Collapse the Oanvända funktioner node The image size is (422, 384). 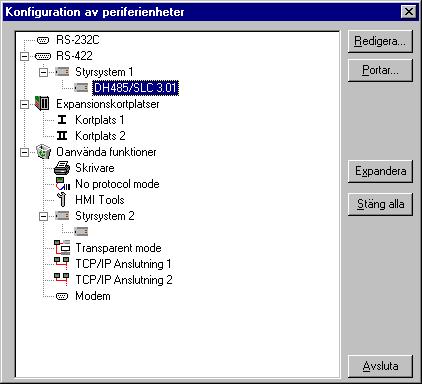(x=24, y=152)
